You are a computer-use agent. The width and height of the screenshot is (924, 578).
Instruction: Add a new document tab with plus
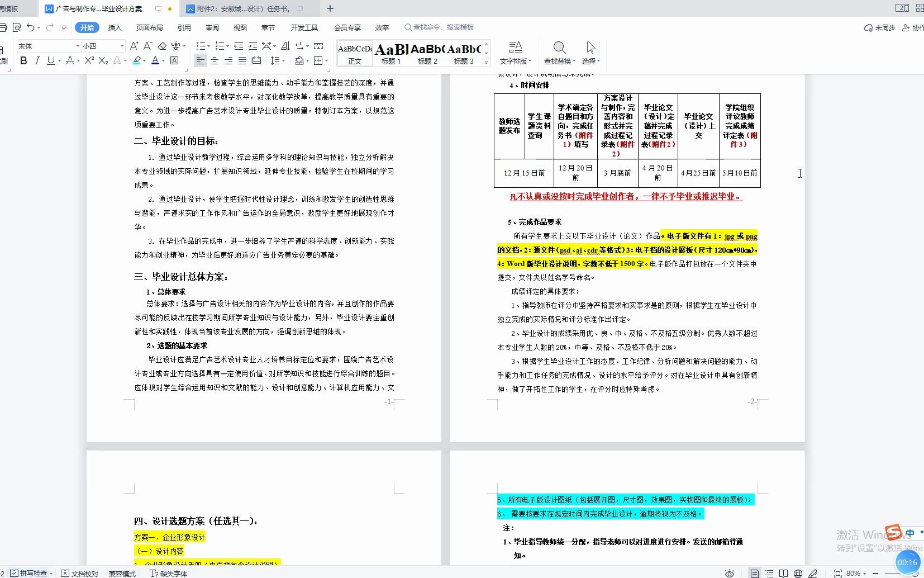(330, 8)
